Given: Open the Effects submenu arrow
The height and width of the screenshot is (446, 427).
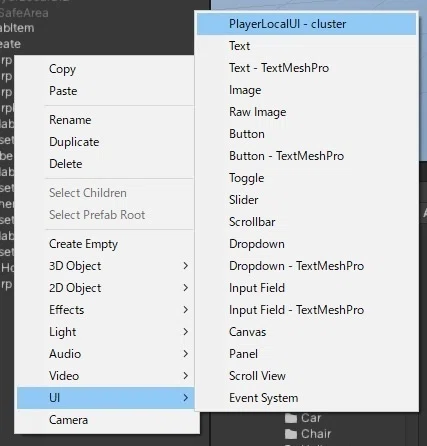Looking at the screenshot, I should 186,310.
